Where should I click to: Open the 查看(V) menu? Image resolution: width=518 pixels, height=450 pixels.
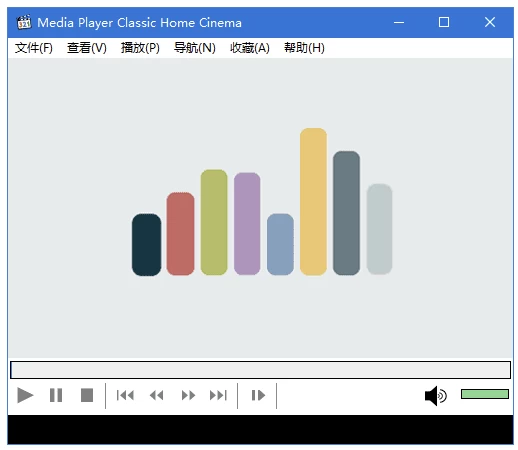click(87, 48)
